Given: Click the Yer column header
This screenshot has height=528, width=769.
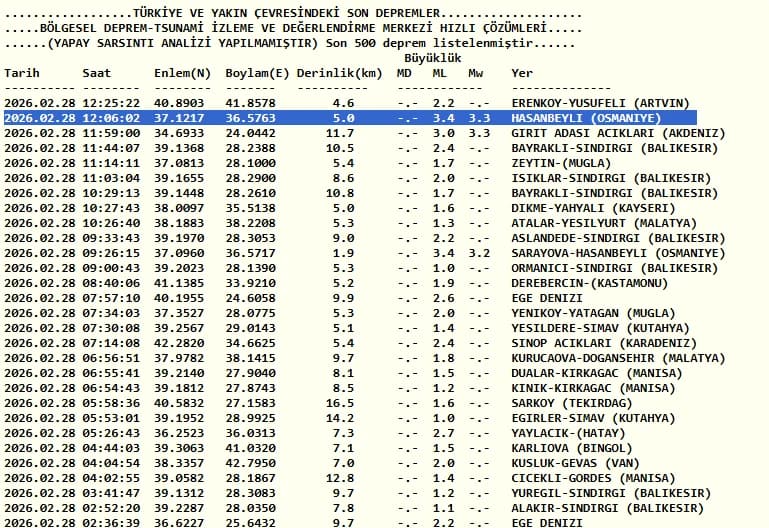Looking at the screenshot, I should [x=522, y=74].
